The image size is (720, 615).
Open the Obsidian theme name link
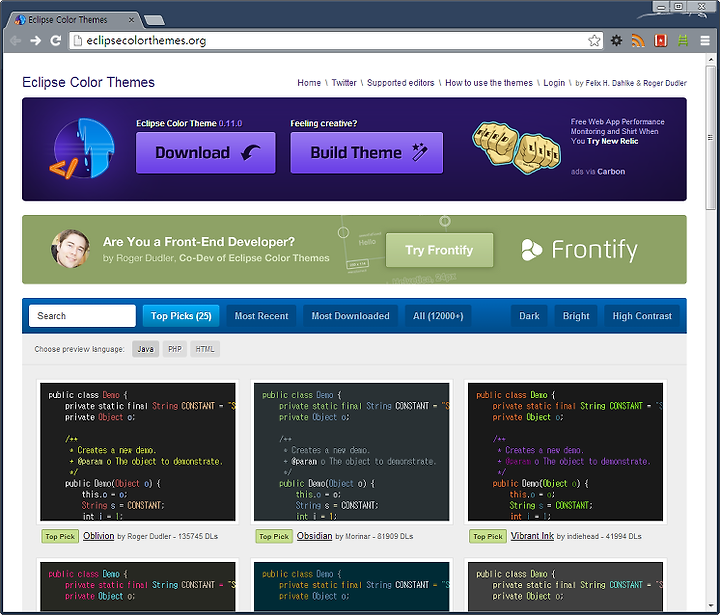(x=314, y=536)
